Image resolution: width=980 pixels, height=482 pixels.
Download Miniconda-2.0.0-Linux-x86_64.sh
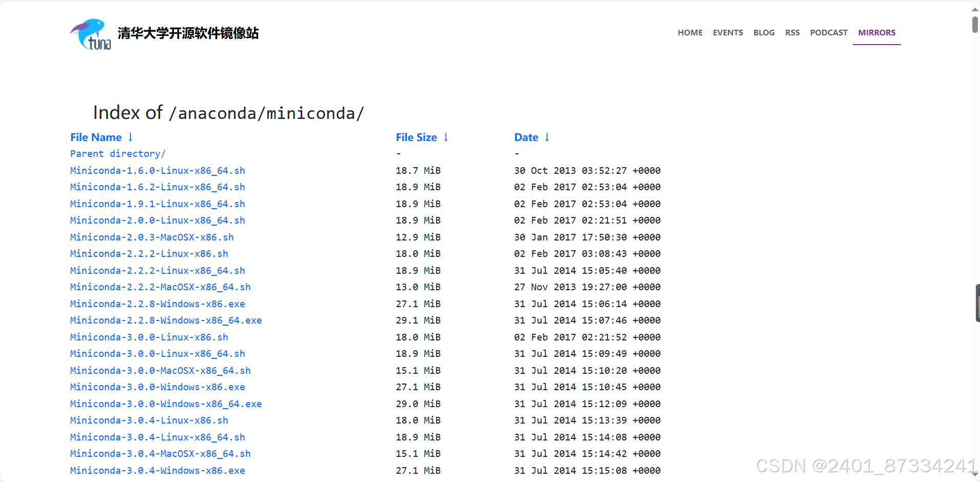158,220
